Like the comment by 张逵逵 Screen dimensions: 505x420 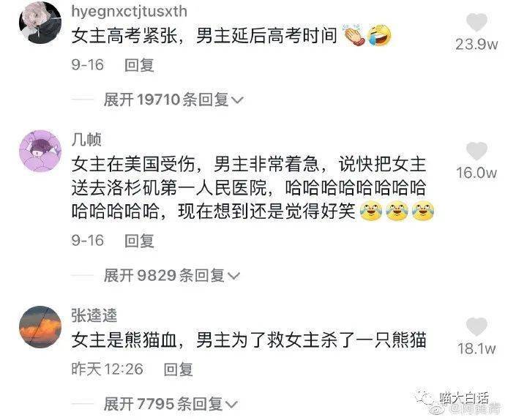[x=476, y=326]
